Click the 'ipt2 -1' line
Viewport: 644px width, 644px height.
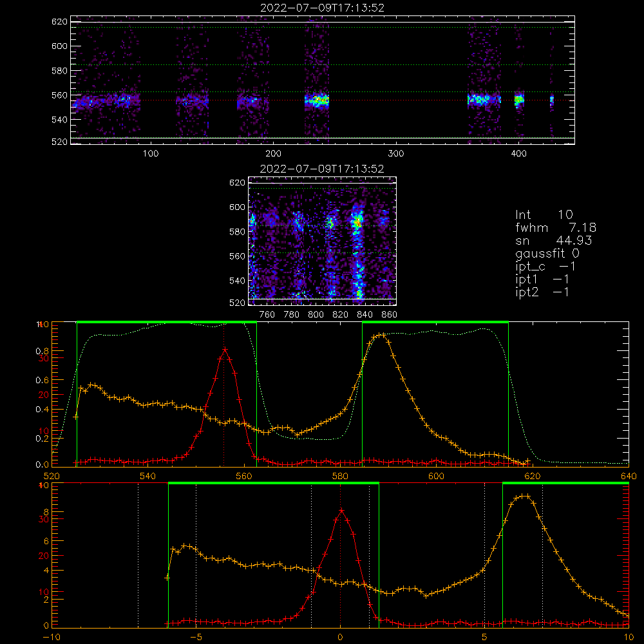click(542, 292)
